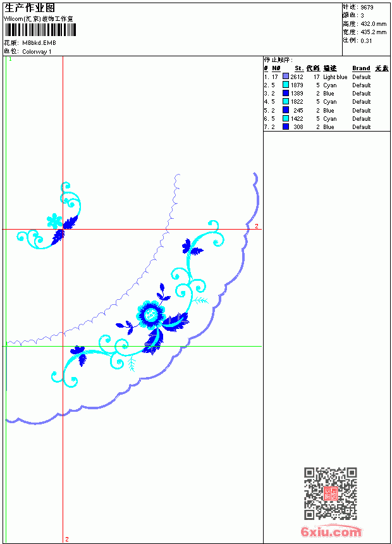Image resolution: width=392 pixels, height=544 pixels.
Task: Click the Brand column header
Action: pos(361,68)
